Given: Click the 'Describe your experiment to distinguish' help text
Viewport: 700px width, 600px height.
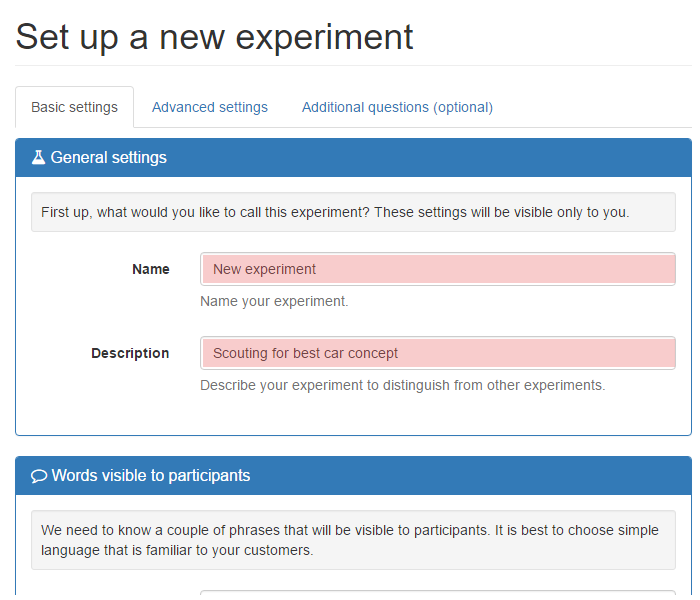Looking at the screenshot, I should 403,385.
